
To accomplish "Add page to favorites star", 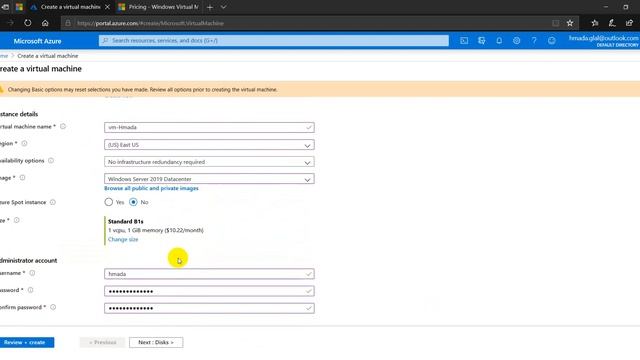I will (x=570, y=23).
